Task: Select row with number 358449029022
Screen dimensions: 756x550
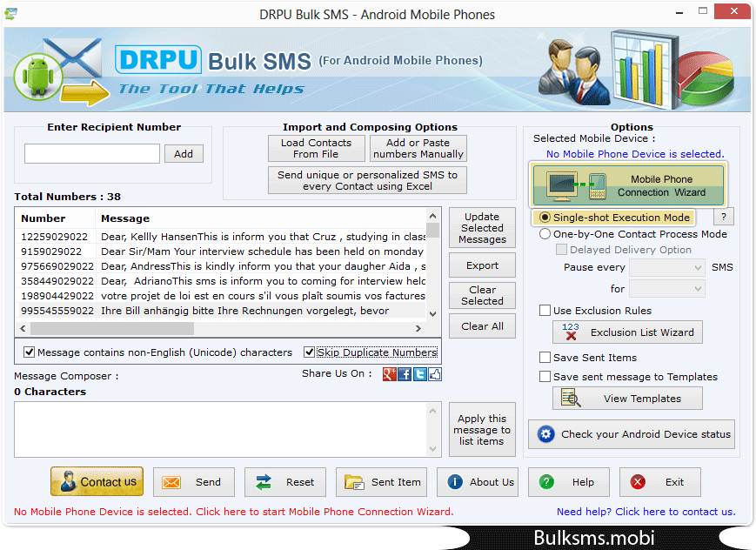Action: (x=221, y=281)
